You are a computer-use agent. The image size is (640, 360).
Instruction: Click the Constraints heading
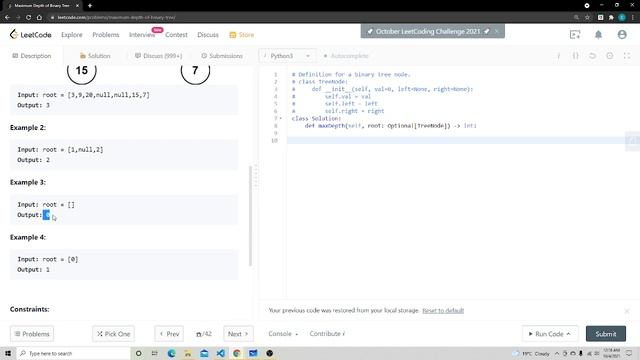tap(29, 309)
